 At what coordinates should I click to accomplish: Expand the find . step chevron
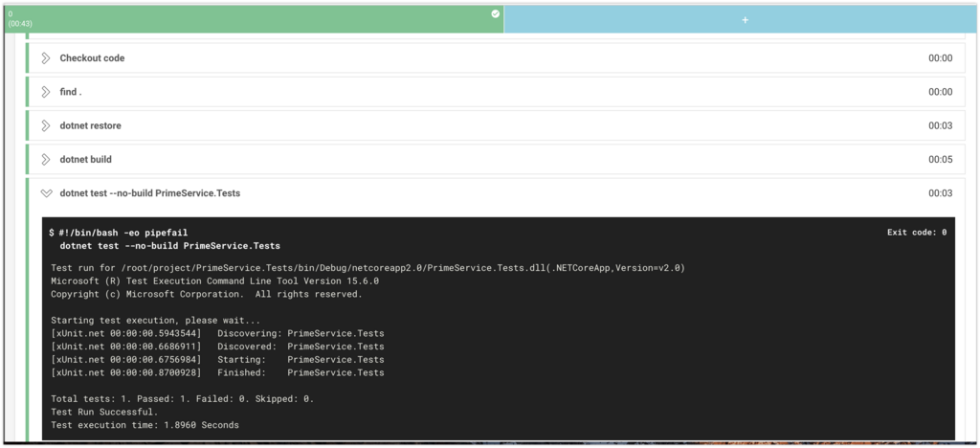click(x=46, y=92)
